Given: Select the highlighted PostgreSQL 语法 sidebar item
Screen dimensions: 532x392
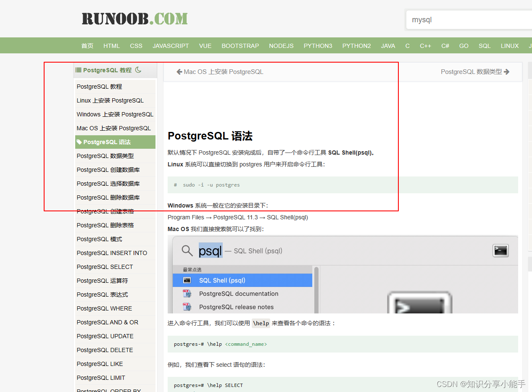Looking at the screenshot, I should click(x=115, y=142).
